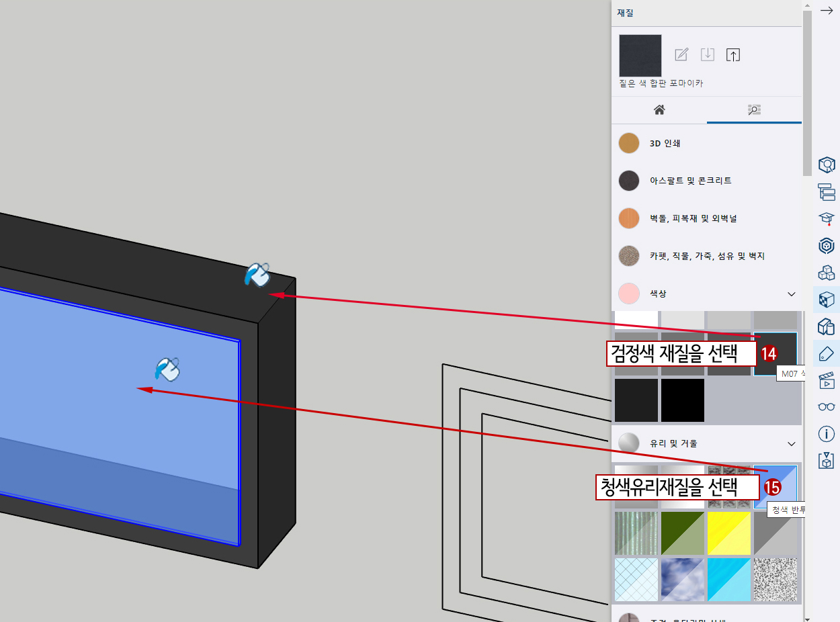Image resolution: width=840 pixels, height=622 pixels.
Task: Open the 3D 인쇄 material category
Action: (x=707, y=143)
